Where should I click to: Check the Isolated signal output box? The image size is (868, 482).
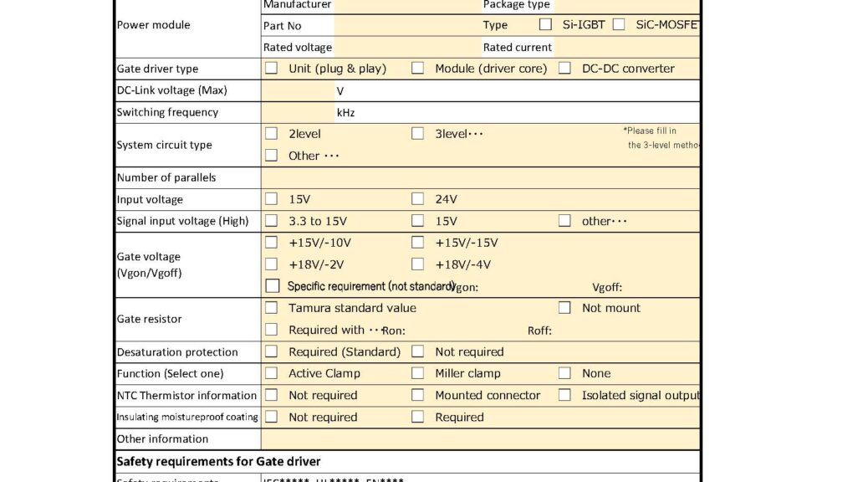point(564,395)
